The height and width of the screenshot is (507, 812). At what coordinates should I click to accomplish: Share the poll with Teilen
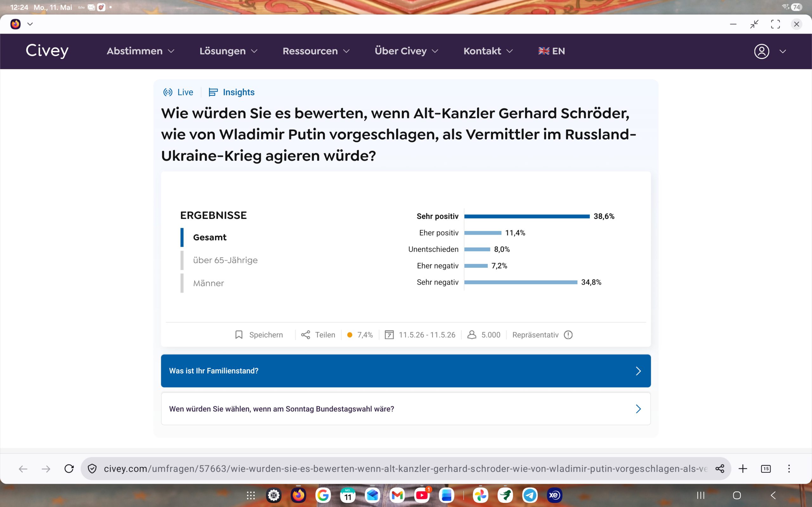[318, 335]
